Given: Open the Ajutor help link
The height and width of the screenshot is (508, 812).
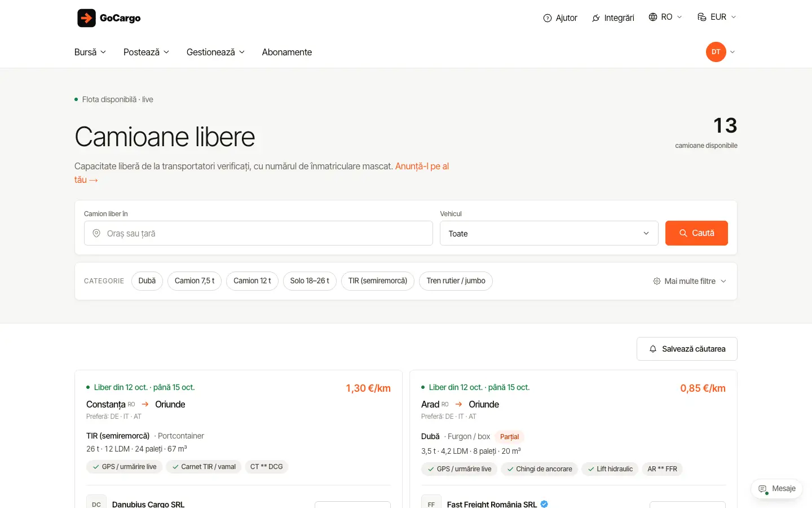Looking at the screenshot, I should point(561,18).
